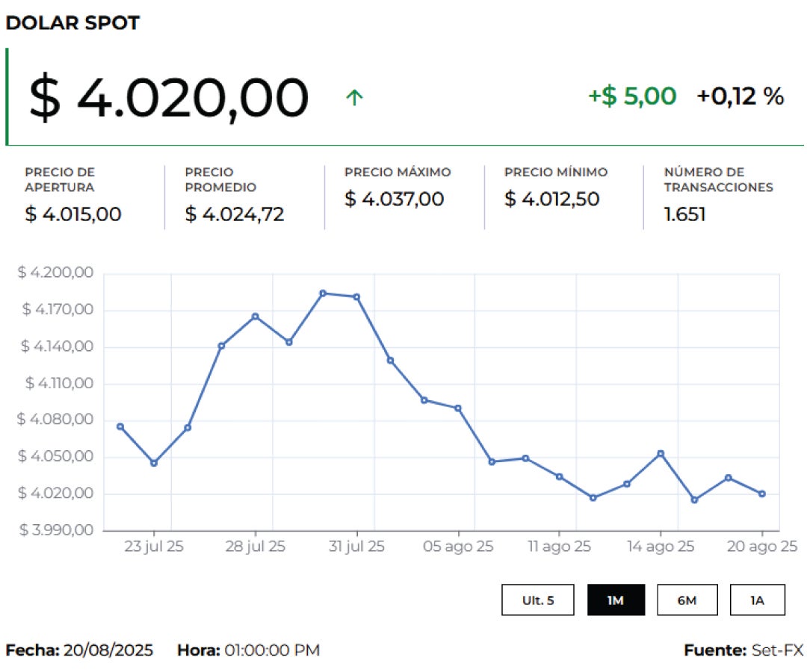Select the 14 ago 25 chart point
807x672 pixels.
point(661,453)
